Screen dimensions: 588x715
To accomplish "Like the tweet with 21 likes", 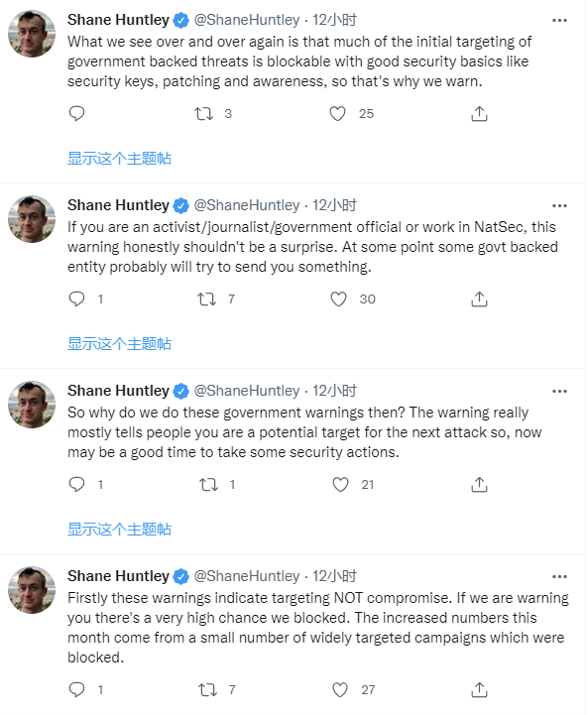I will coord(340,484).
